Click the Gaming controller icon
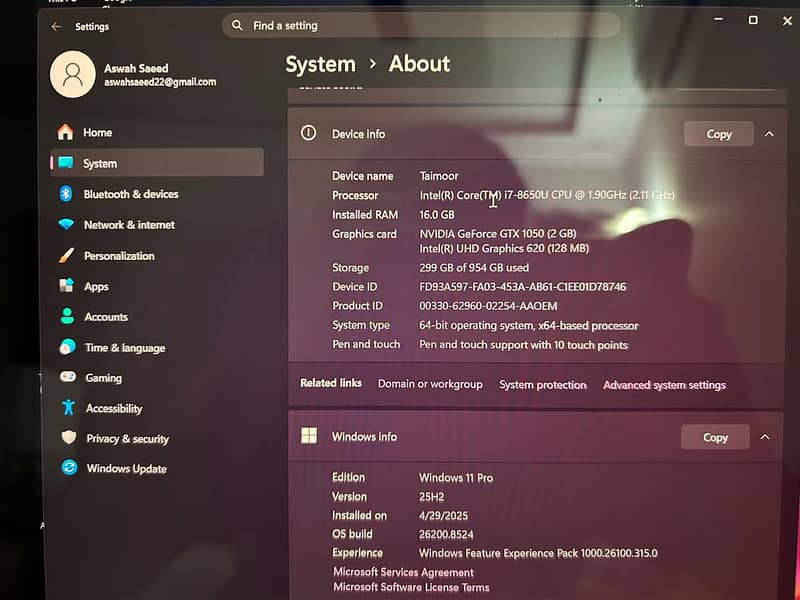This screenshot has width=800, height=600. pyautogui.click(x=68, y=377)
